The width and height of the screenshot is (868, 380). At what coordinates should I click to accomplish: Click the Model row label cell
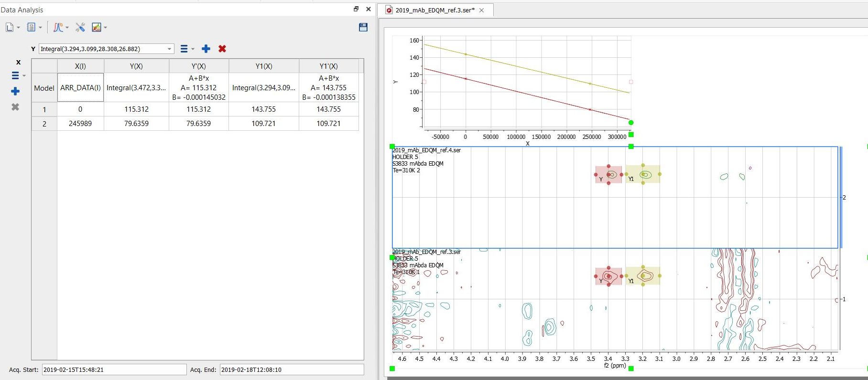44,88
